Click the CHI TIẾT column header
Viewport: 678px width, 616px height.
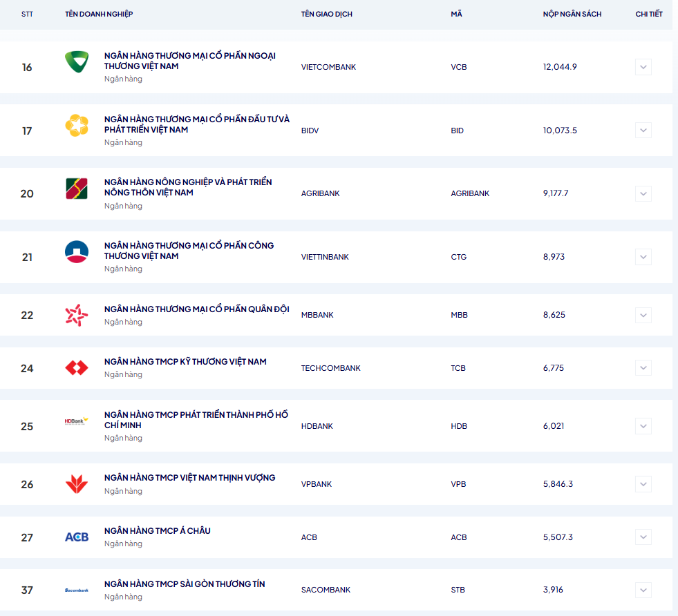tap(648, 15)
